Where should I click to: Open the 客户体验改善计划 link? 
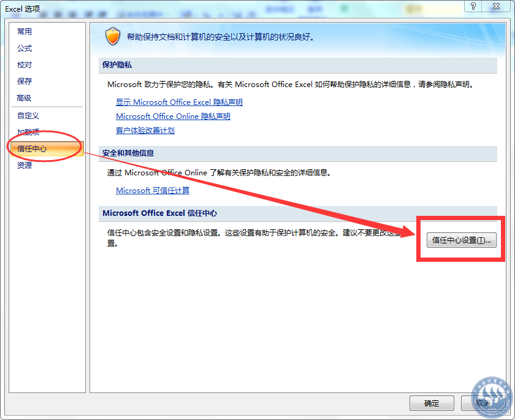145,131
